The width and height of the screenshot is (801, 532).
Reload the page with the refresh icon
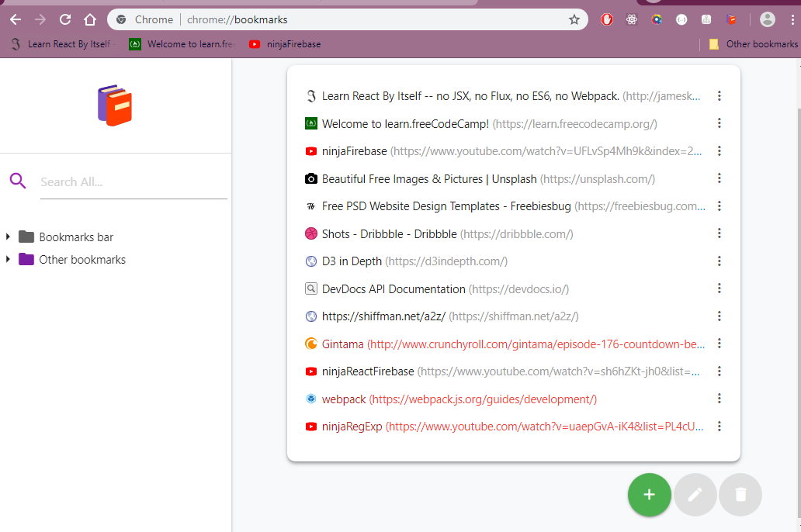click(x=65, y=19)
